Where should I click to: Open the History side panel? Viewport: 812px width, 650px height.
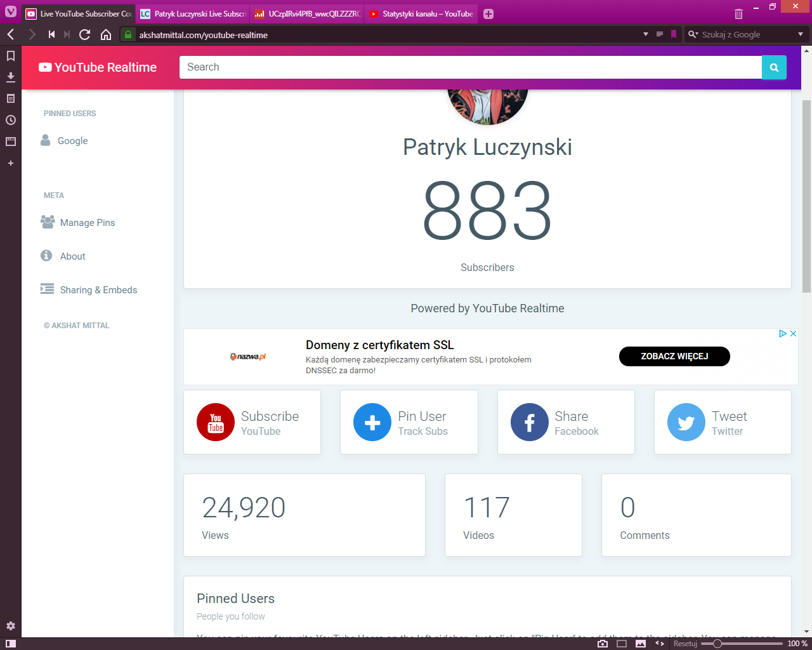tap(11, 120)
